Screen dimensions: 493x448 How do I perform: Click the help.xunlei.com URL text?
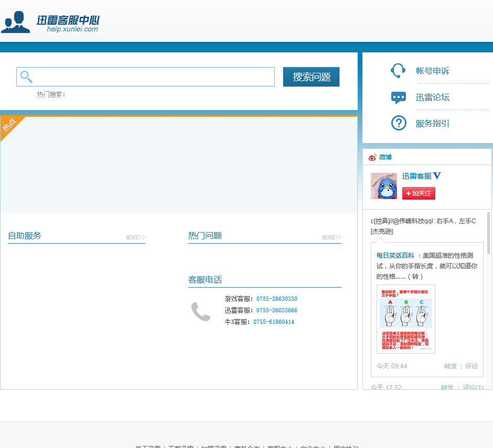coord(72,29)
